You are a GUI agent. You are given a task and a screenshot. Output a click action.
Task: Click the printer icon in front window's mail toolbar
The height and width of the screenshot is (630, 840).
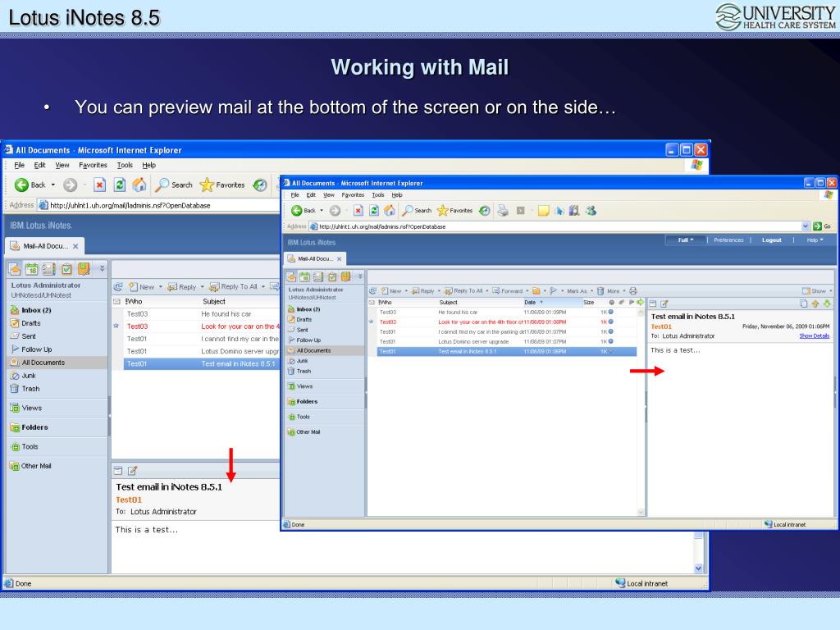632,291
